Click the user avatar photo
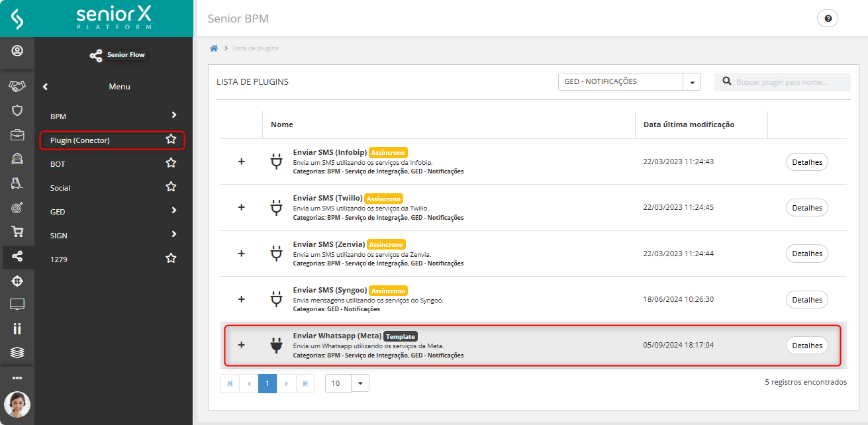This screenshot has height=425, width=868. click(17, 403)
